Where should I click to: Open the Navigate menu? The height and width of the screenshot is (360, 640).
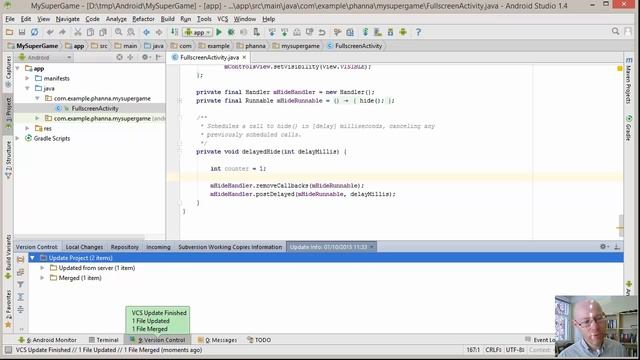(x=68, y=19)
